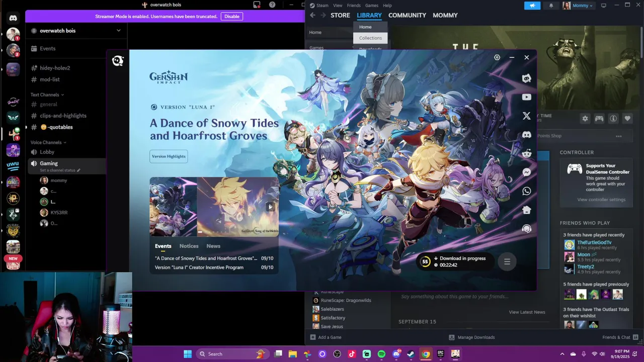Select Satisfactory in Steam game list
The width and height of the screenshot is (644, 362).
coord(333,318)
